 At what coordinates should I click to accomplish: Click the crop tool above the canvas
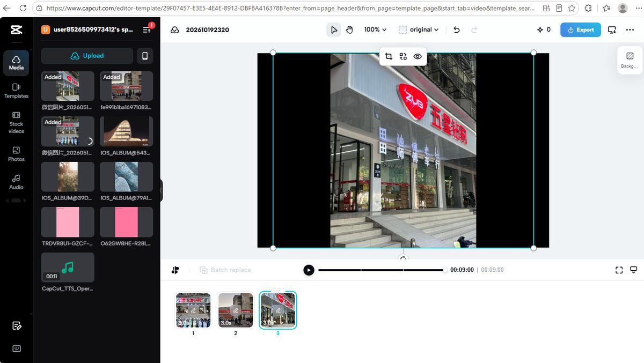pyautogui.click(x=389, y=56)
